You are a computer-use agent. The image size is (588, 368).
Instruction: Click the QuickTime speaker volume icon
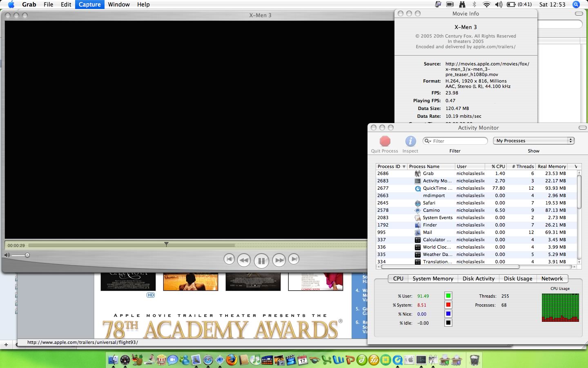7,255
